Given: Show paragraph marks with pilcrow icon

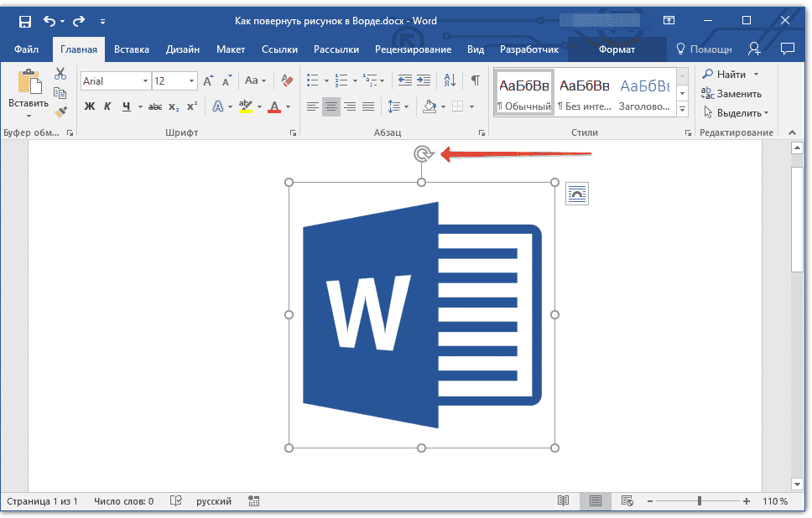Looking at the screenshot, I should tap(475, 80).
